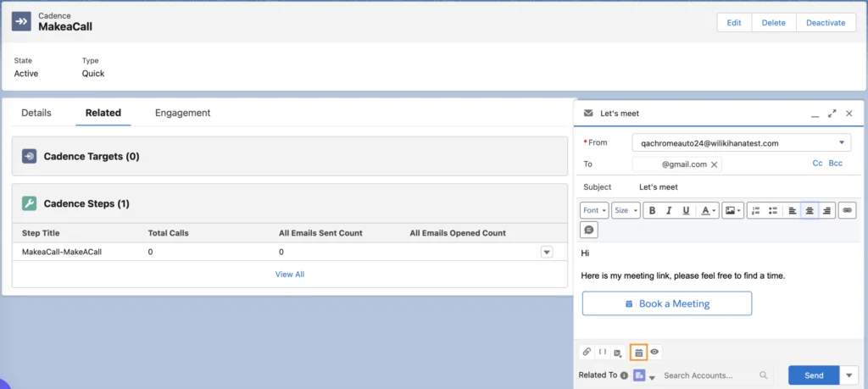This screenshot has height=389, width=868.
Task: Open the Related To object type selector
Action: click(644, 375)
